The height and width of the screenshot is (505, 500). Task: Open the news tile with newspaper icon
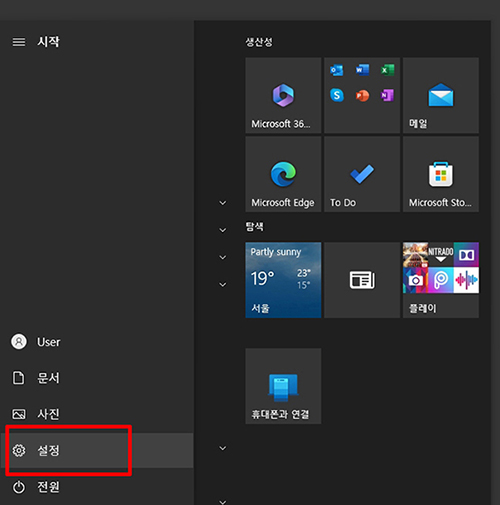362,280
